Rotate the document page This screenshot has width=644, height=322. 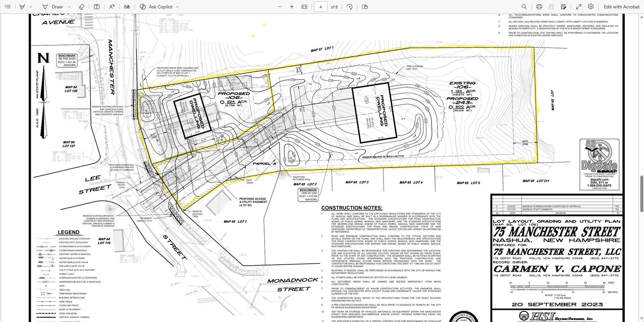click(x=350, y=7)
